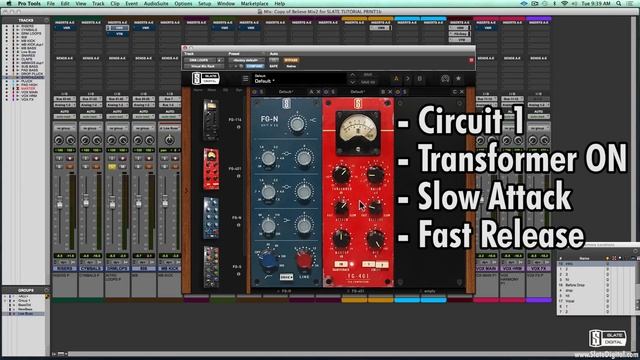Remove the FG-N module with its X icon
The height and width of the screenshot is (360, 640).
[x=319, y=92]
